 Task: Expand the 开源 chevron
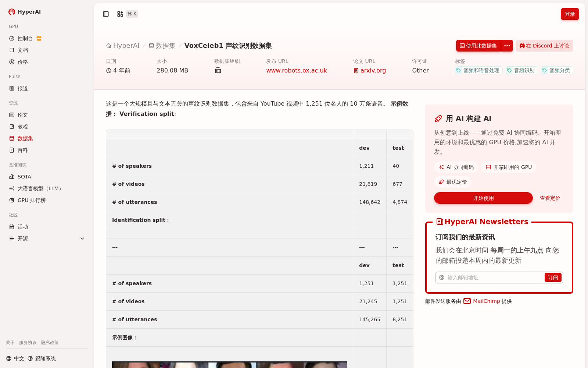click(82, 238)
